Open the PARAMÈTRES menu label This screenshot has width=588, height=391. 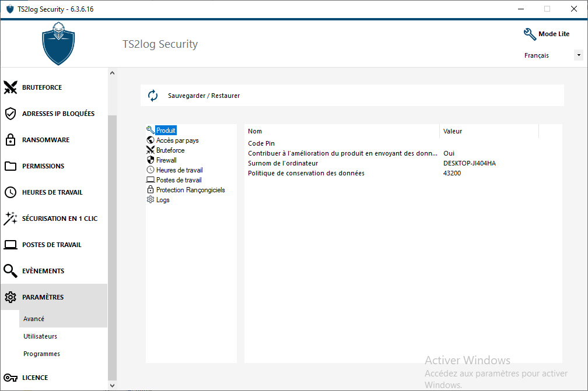pyautogui.click(x=43, y=297)
